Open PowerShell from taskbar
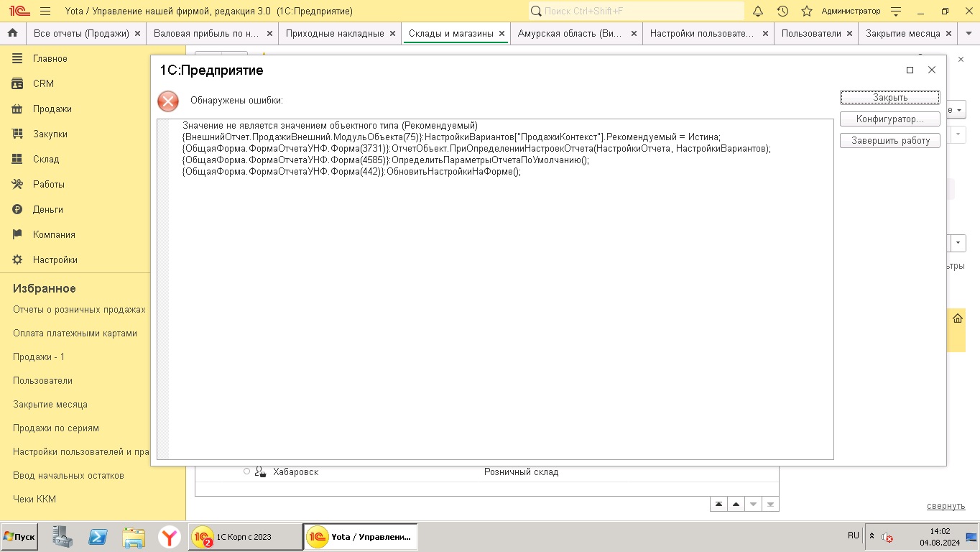This screenshot has height=552, width=980. pos(98,537)
